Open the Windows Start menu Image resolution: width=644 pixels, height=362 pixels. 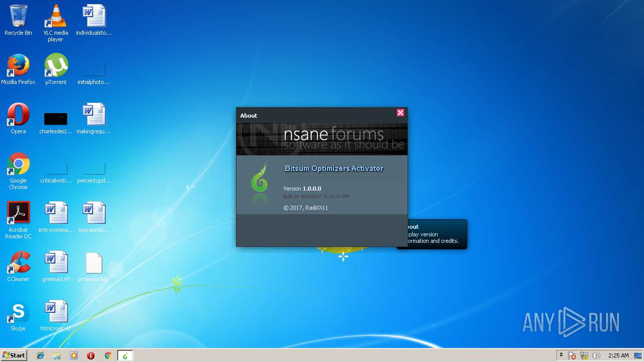click(14, 355)
